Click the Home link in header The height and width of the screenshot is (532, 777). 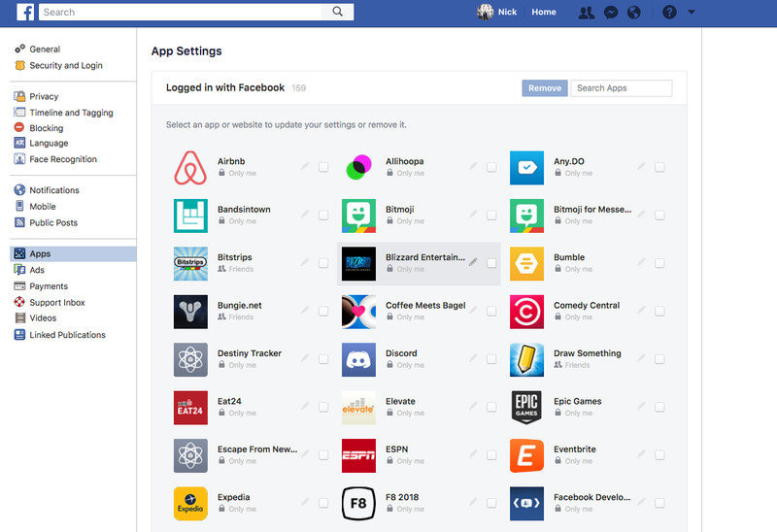(544, 12)
